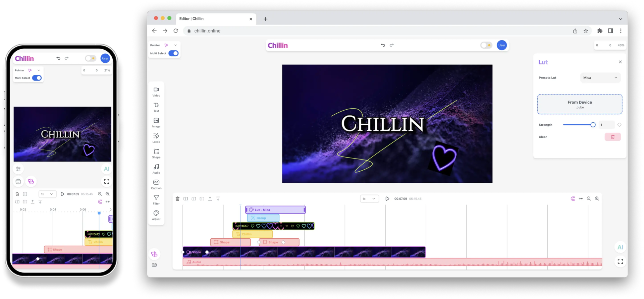Open the Caption tool

156,184
